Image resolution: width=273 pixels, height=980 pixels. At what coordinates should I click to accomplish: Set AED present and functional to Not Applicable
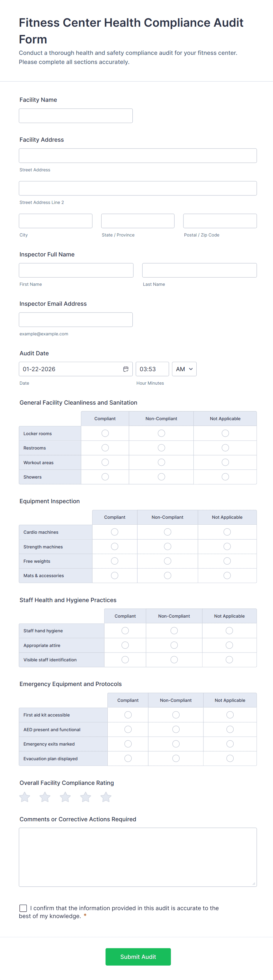tap(230, 729)
